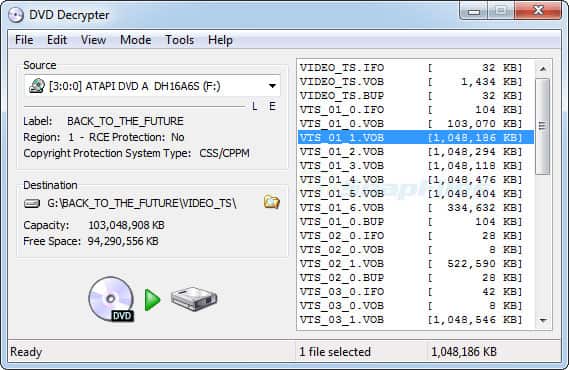Click the DVD to hard disk decrypt button
Screen dimensions: 569x370
(x=153, y=300)
